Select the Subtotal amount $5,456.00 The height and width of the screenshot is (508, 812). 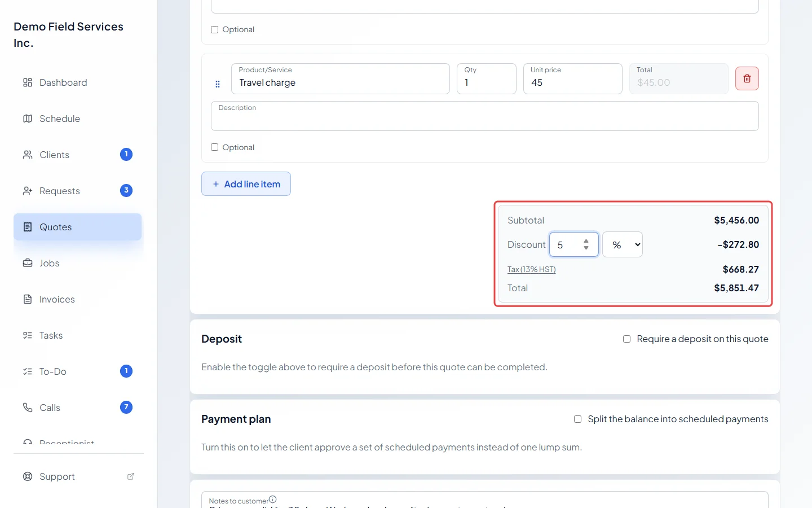736,220
